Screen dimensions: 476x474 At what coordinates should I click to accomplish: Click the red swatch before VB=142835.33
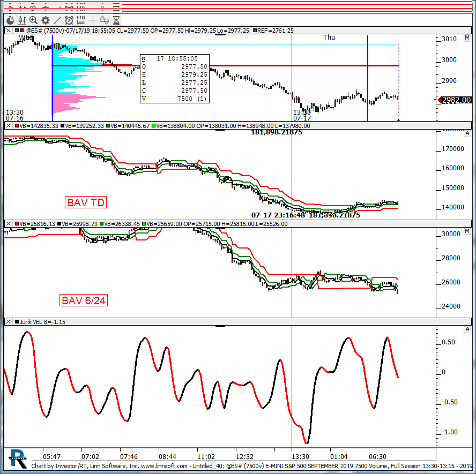[17, 126]
